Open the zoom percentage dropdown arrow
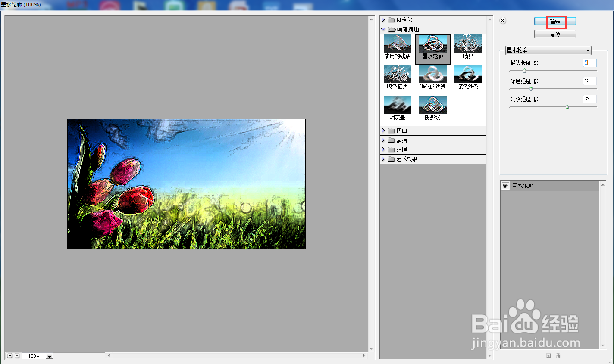614x364 pixels. (x=49, y=356)
